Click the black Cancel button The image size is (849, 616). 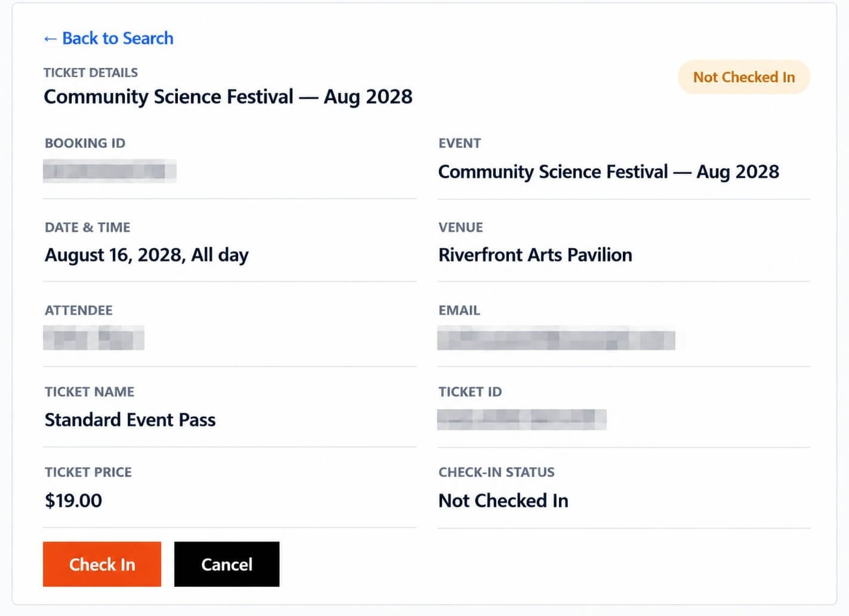227,564
